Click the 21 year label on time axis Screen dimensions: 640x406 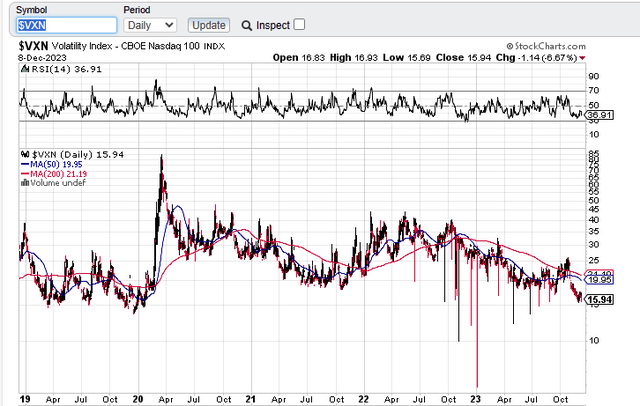(x=251, y=399)
